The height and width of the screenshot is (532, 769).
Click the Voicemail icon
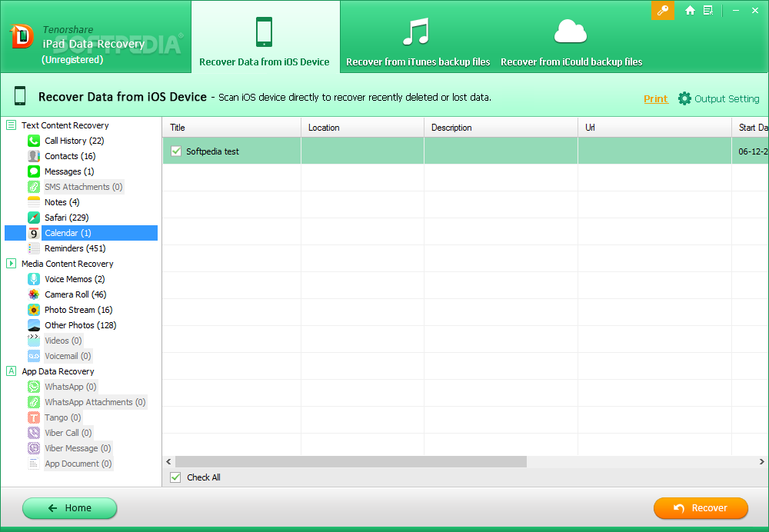pos(34,356)
